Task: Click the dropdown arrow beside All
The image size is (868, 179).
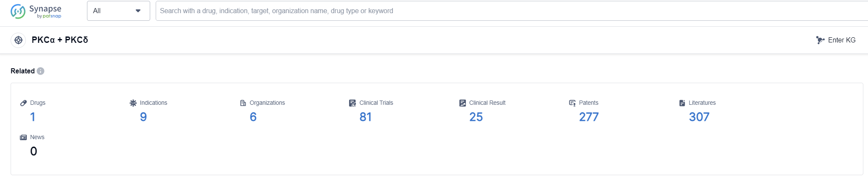Action: [x=138, y=11]
